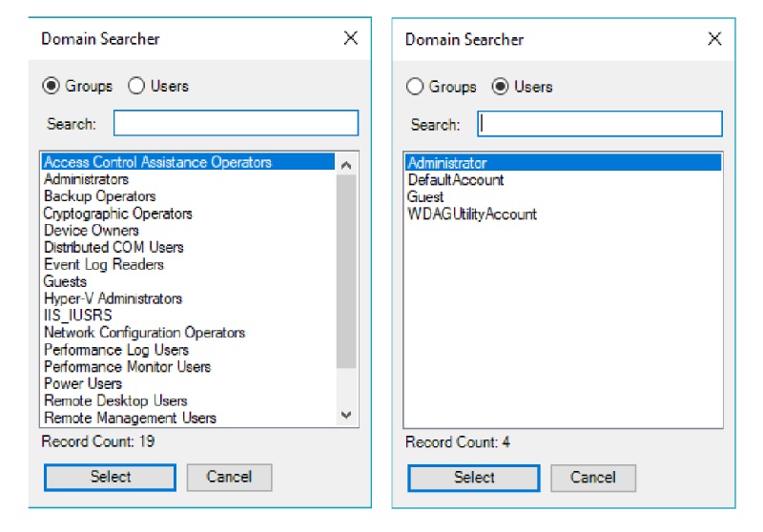Select the Guest user entry

point(425,197)
